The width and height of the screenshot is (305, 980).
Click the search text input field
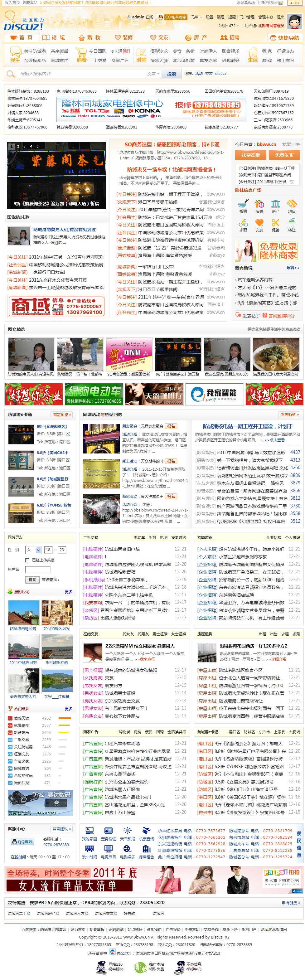81,74
